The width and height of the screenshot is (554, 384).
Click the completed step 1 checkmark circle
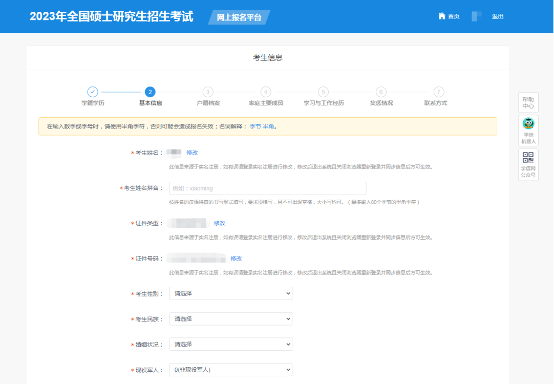pos(93,92)
